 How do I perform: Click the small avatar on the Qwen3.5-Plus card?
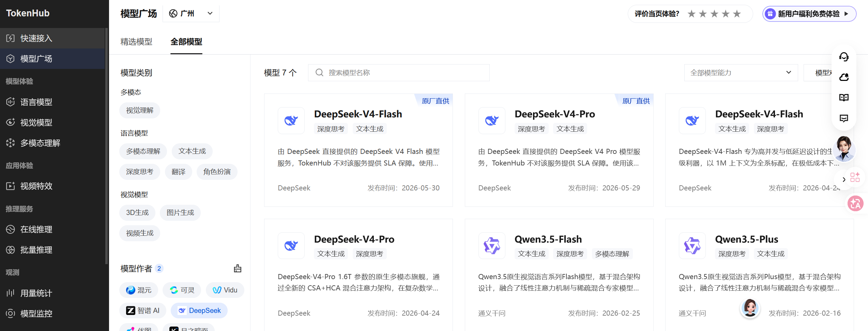pos(750,307)
